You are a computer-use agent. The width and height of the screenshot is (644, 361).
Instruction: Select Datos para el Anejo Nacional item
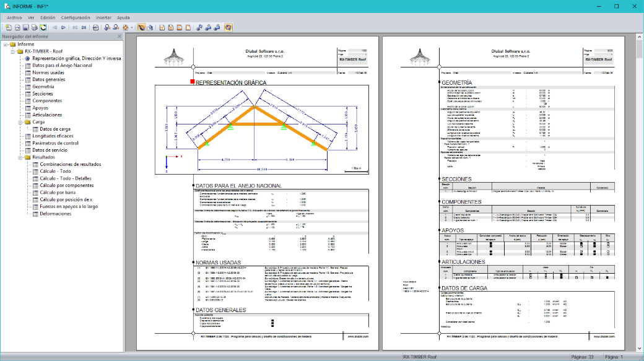point(62,65)
